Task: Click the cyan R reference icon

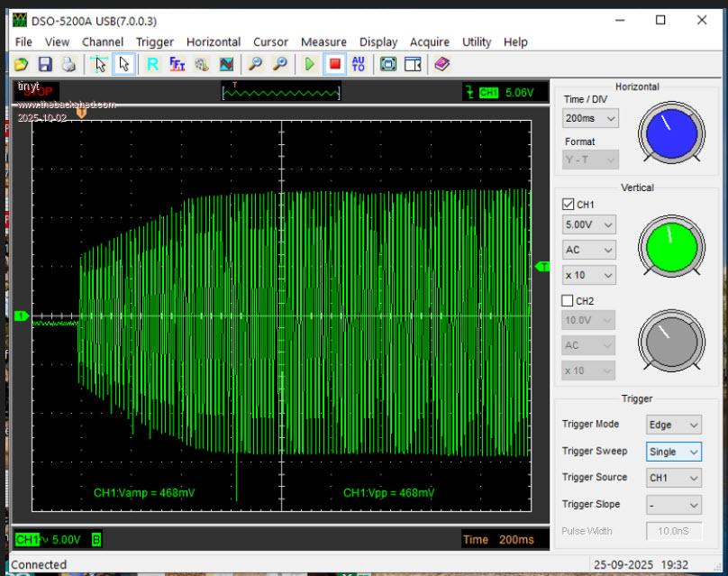Action: (152, 64)
